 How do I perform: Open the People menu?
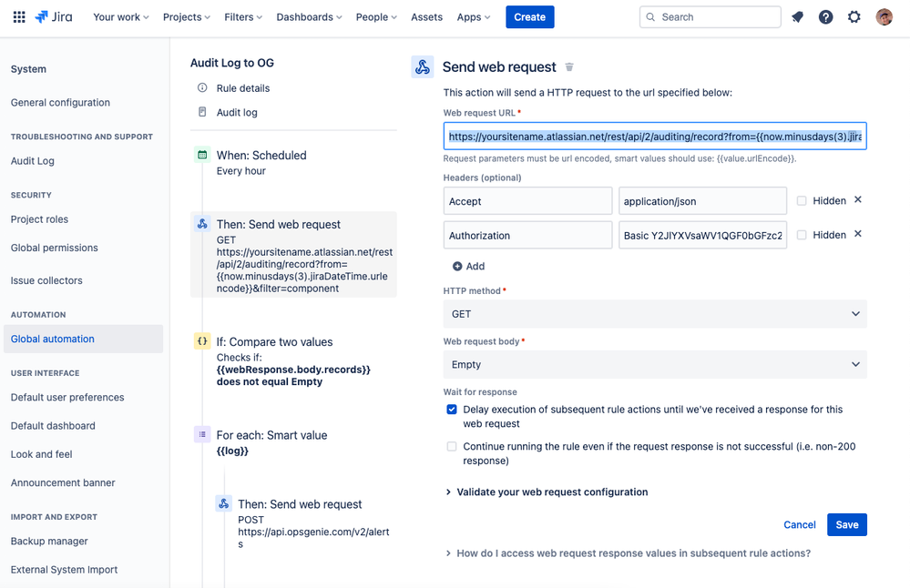click(376, 17)
